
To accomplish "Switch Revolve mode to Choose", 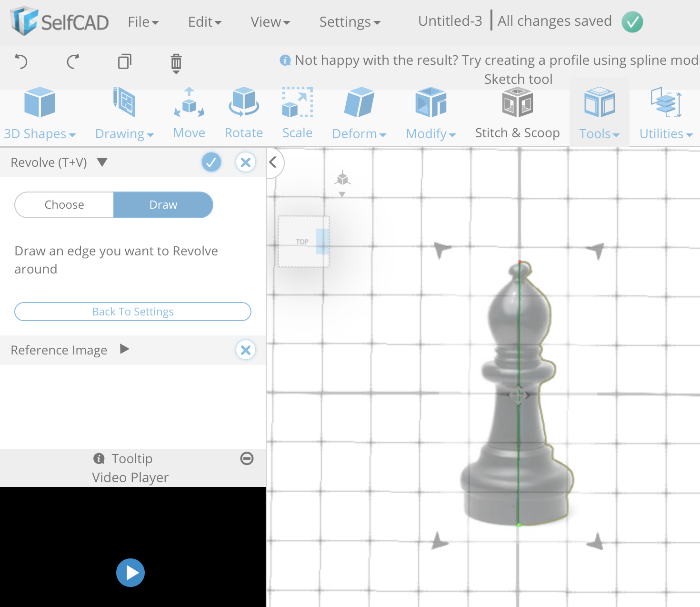I will pos(64,205).
